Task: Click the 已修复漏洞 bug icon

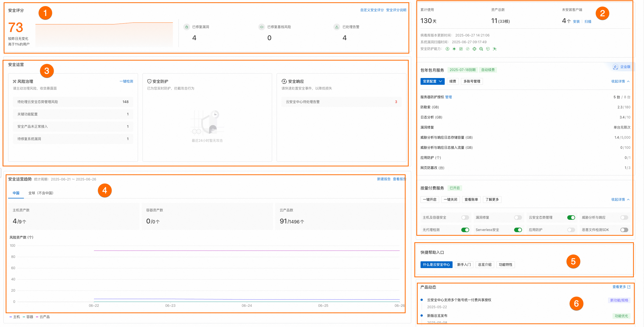Action: click(x=187, y=27)
